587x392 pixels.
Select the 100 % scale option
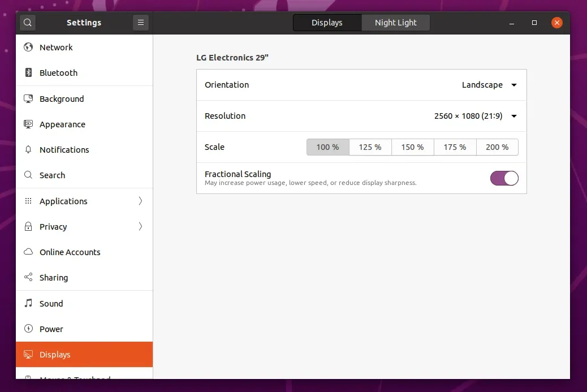[327, 147]
